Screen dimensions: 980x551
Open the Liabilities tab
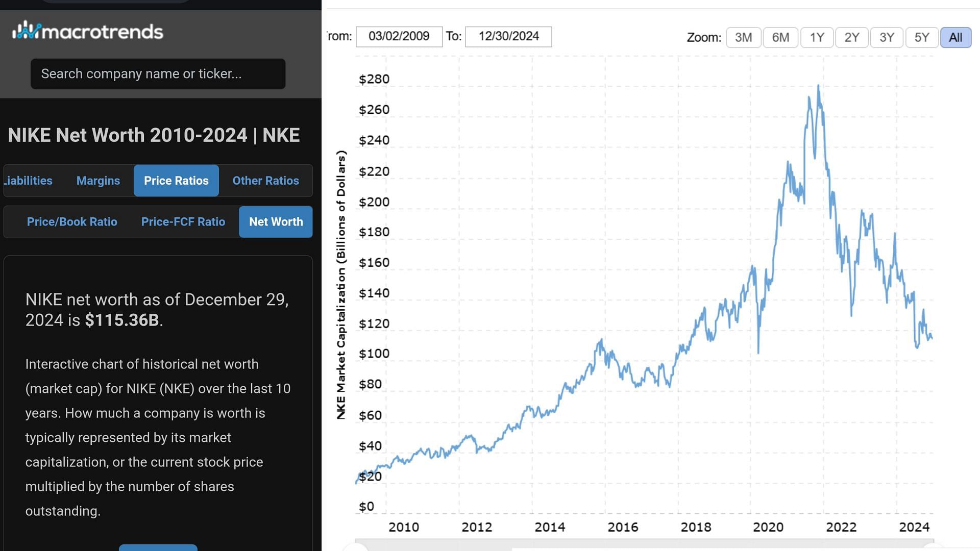pyautogui.click(x=28, y=181)
